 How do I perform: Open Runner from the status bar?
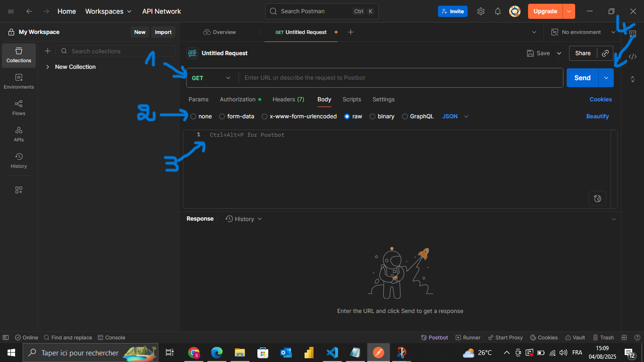coord(468,337)
